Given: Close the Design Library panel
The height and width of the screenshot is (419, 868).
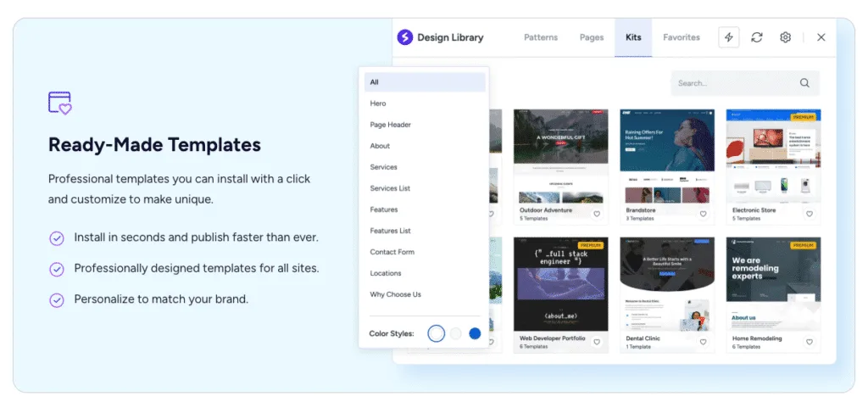Looking at the screenshot, I should click(x=821, y=37).
